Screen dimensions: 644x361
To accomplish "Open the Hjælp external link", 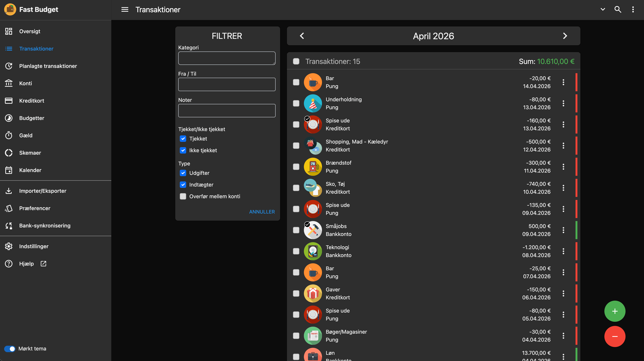I will [26, 263].
